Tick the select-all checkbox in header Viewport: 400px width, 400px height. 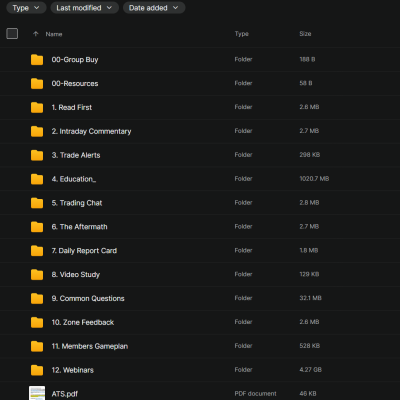(12, 34)
